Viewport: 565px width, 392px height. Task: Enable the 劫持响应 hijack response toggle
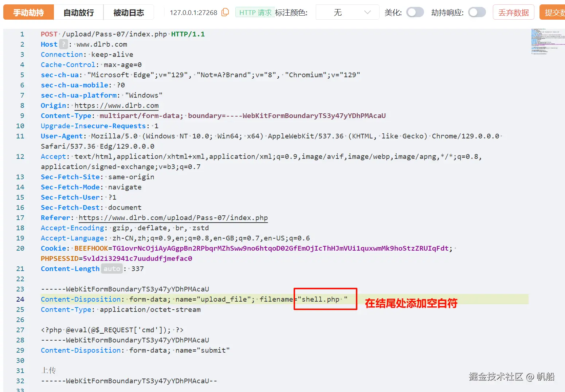point(477,12)
